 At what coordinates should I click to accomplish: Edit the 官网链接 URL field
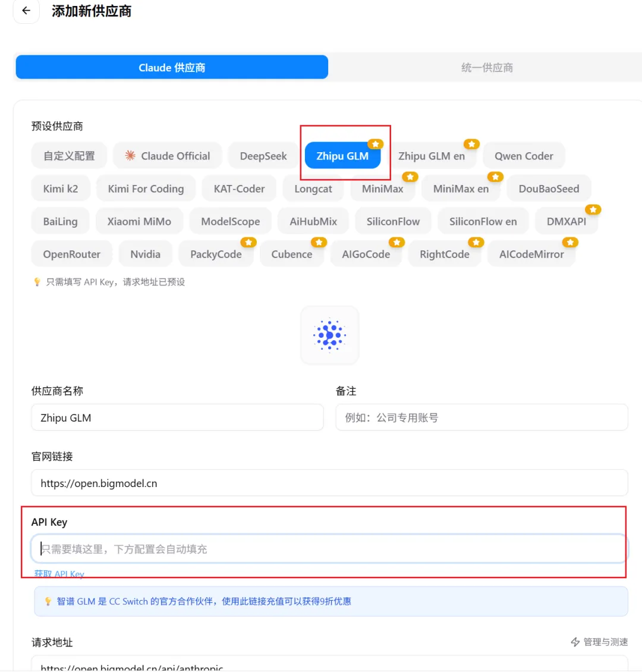330,483
